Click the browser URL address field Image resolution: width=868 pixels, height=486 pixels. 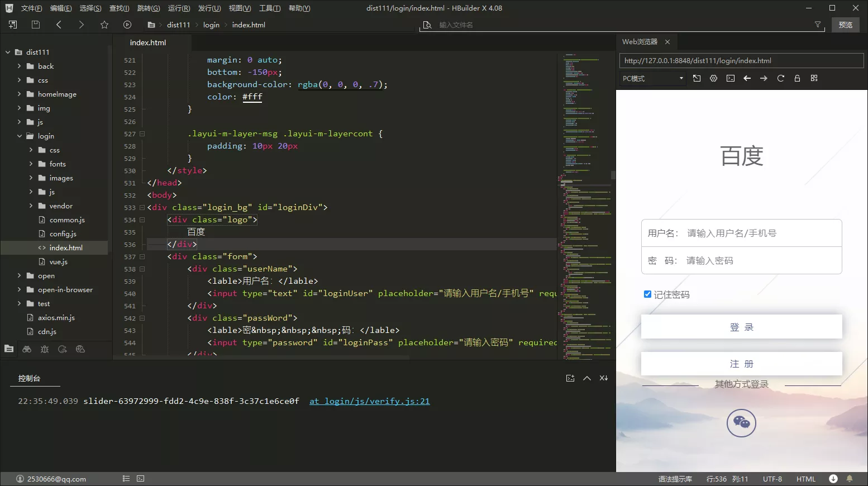point(742,60)
